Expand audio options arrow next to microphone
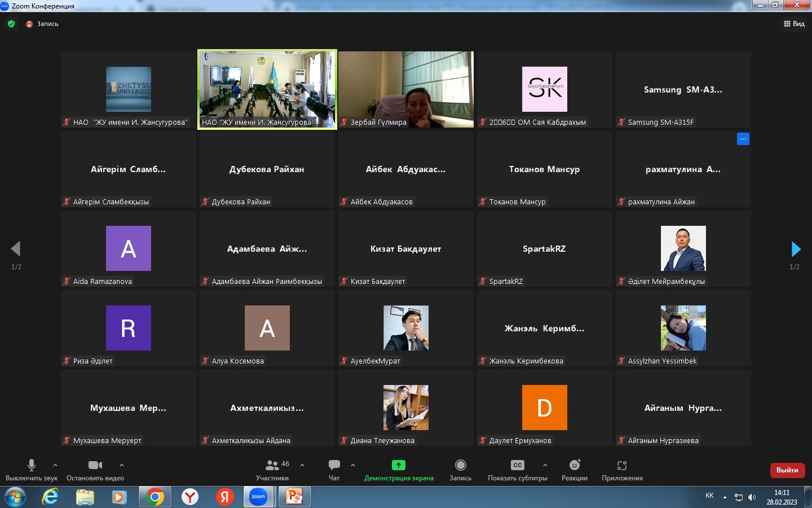The image size is (812, 508). (x=55, y=465)
